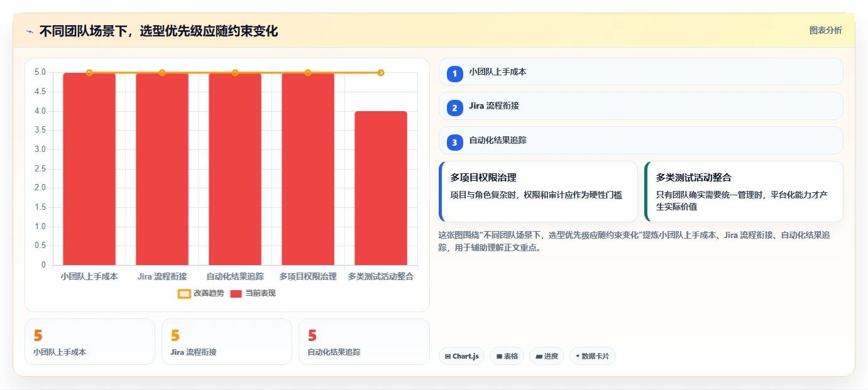Click the red bar for 小团队上手成本
Screen dimensions: 868x390
(89, 169)
